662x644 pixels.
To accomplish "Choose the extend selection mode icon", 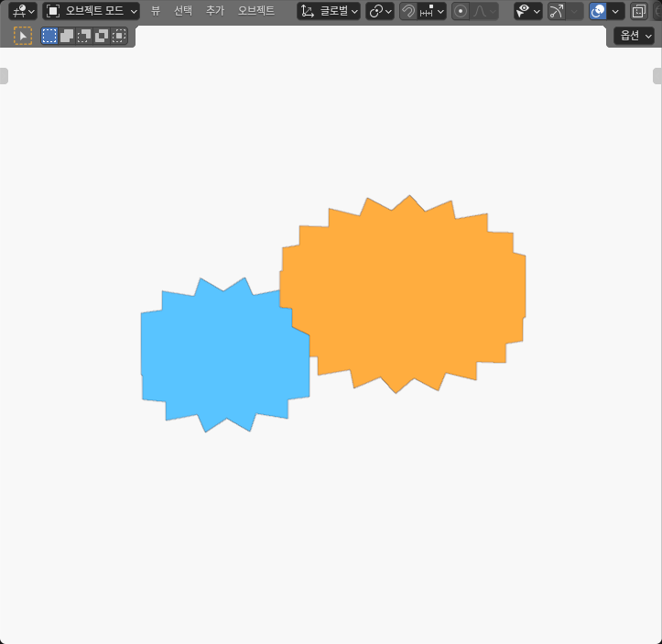I will 67,36.
